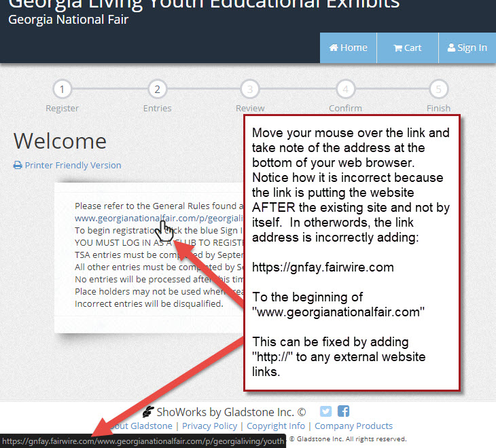Go to step 3 Review circle

tap(250, 89)
